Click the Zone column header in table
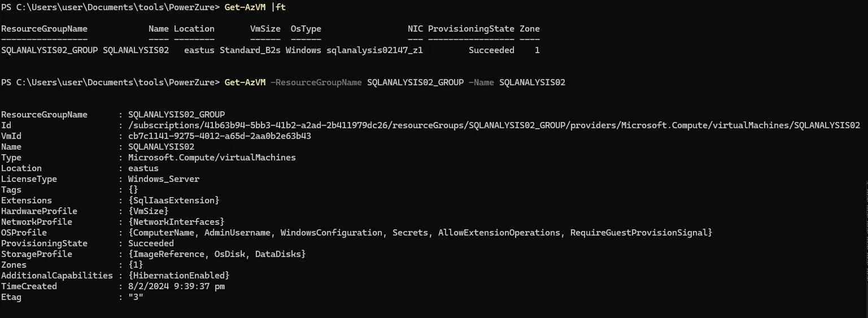This screenshot has width=868, height=318. click(529, 29)
